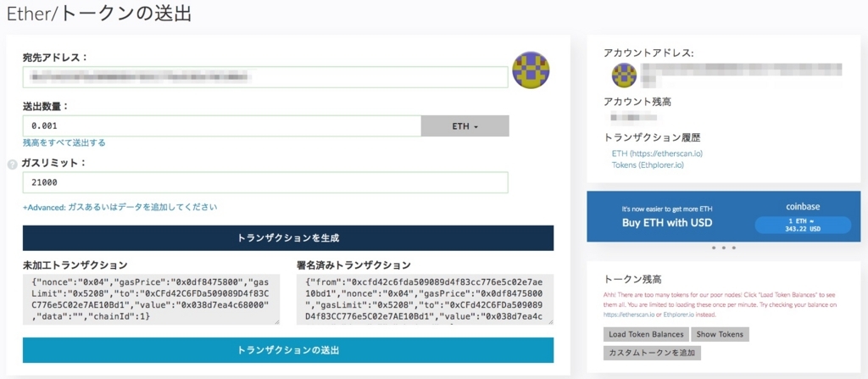
Task: Select the 未加工トランザクション text area
Action: (151, 298)
